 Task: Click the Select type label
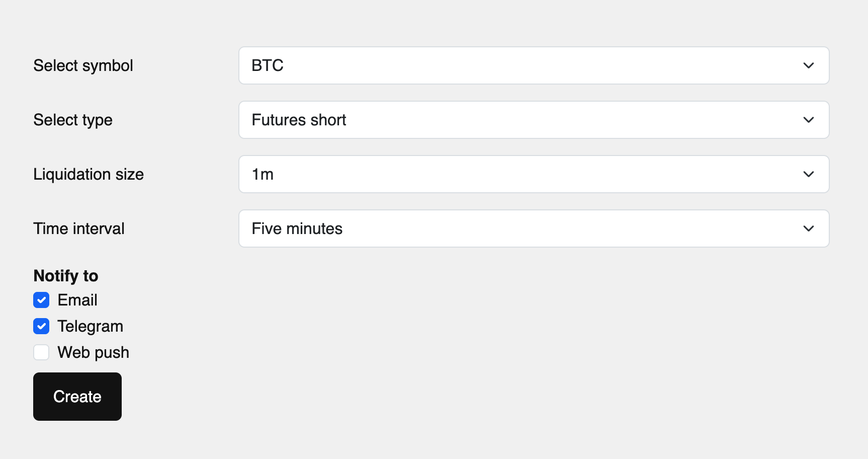tap(73, 120)
